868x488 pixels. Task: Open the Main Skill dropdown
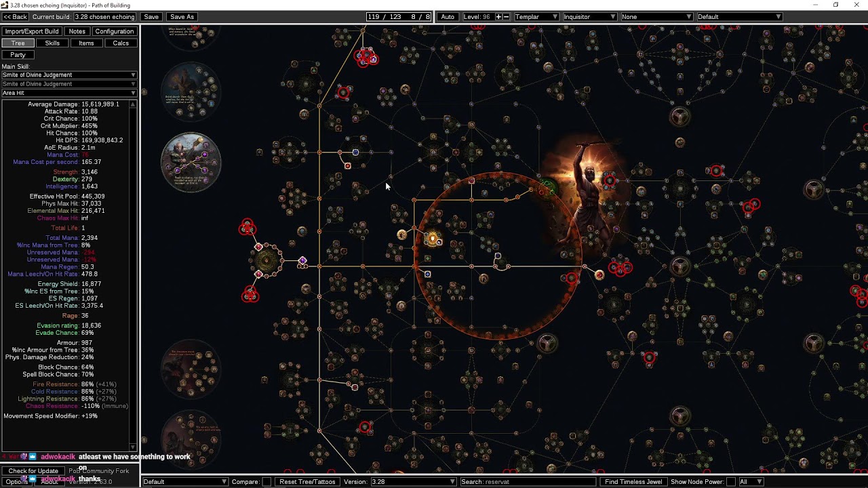pos(68,75)
